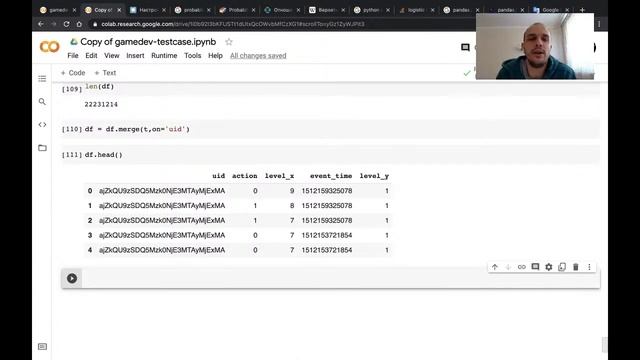This screenshot has width=640, height=360.
Task: Click the uid column header
Action: (218, 176)
